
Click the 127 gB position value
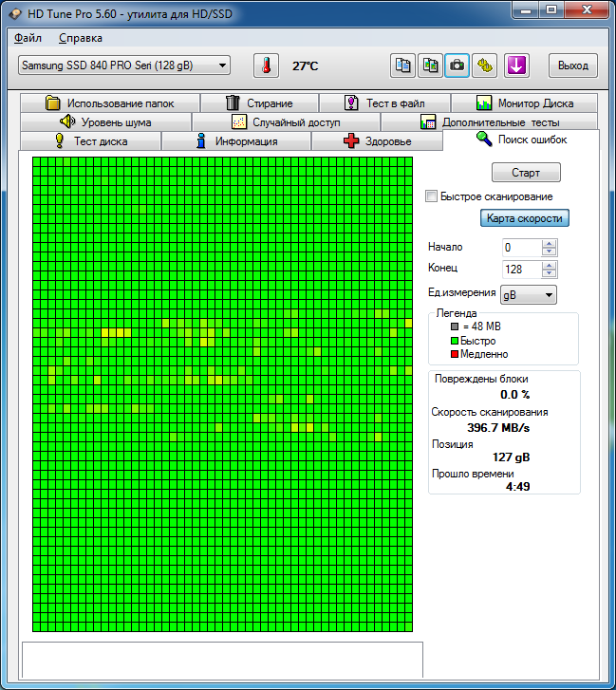point(511,457)
